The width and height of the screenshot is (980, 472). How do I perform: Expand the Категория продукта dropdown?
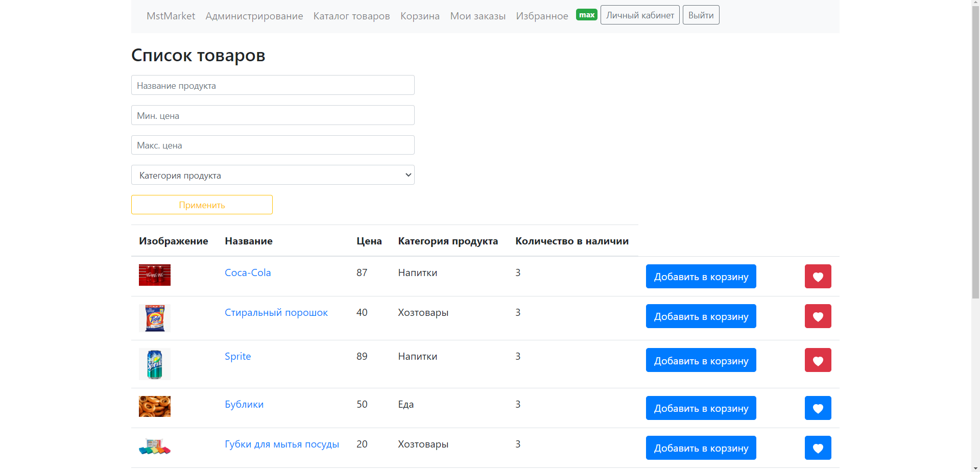coord(273,175)
